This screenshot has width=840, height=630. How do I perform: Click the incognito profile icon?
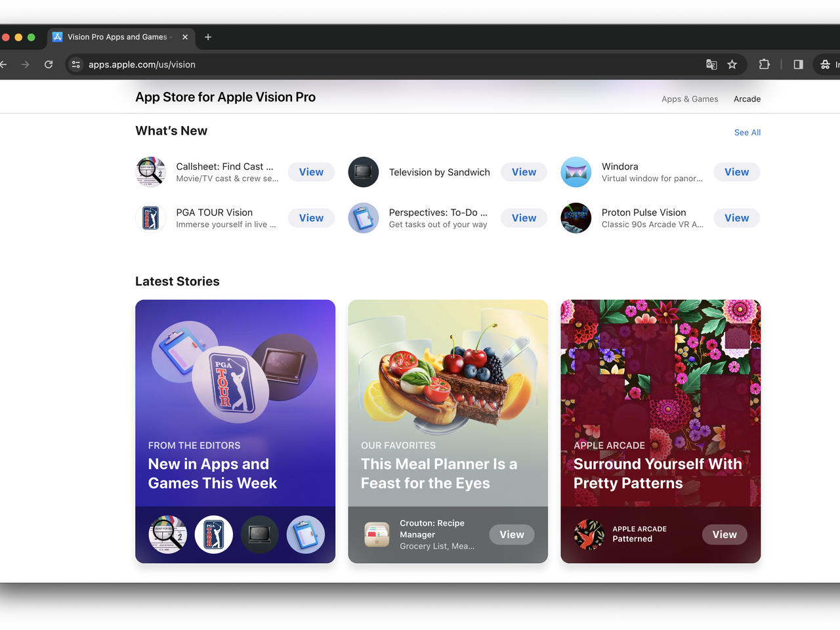[826, 64]
